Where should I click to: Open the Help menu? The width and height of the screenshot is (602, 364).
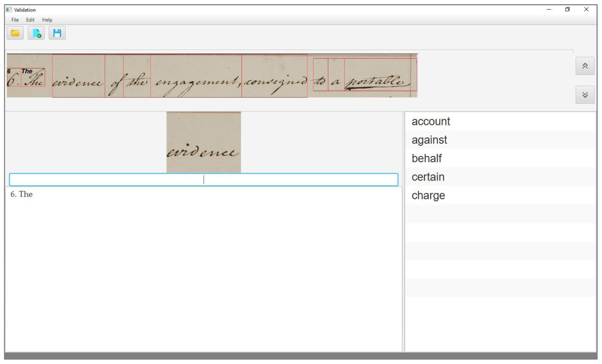[x=47, y=20]
